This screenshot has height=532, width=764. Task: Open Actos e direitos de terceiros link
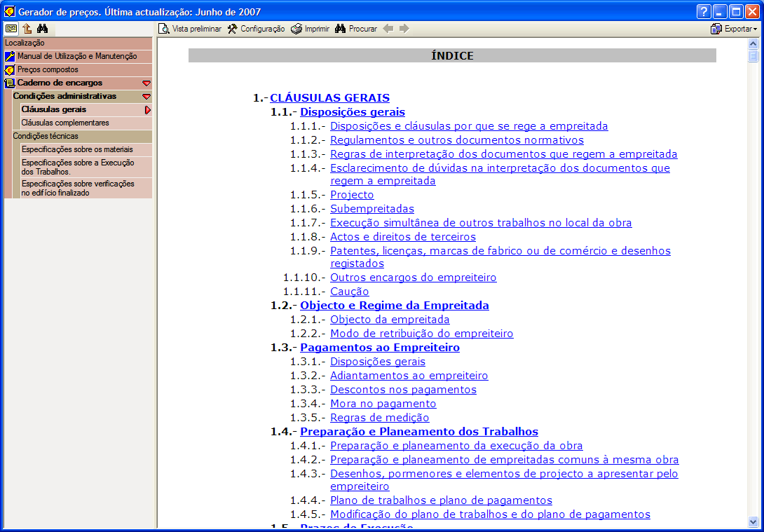click(403, 237)
